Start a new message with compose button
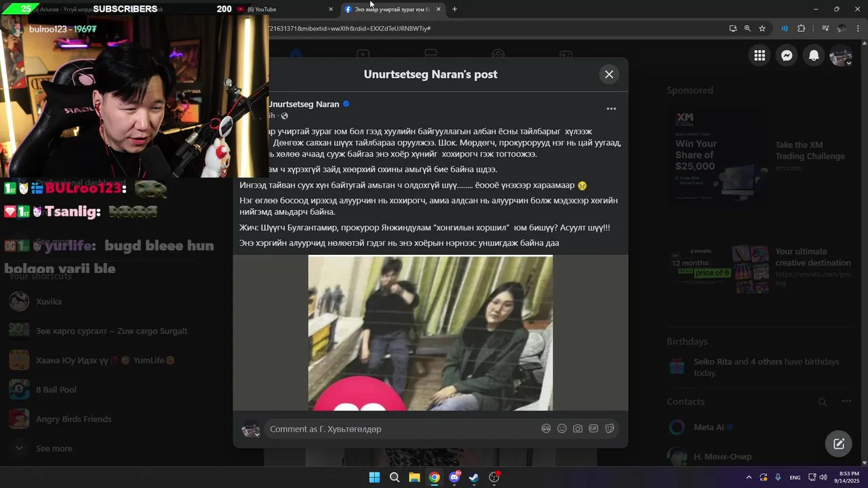 pyautogui.click(x=839, y=444)
